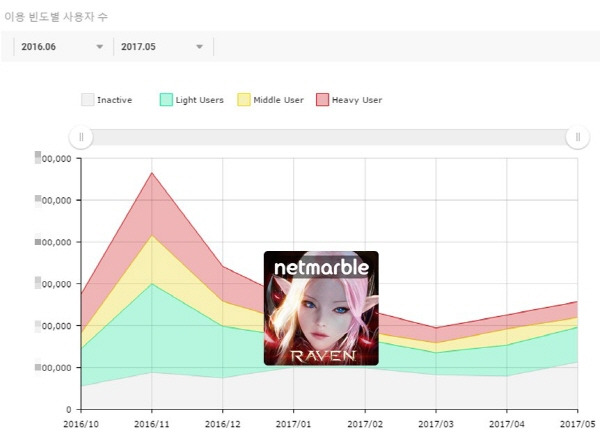The image size is (600, 439).
Task: Toggle the Middle User legend series
Action: tap(271, 100)
